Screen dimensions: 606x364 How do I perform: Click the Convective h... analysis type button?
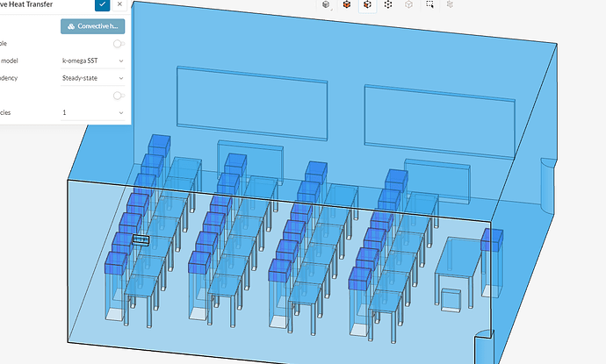point(93,26)
